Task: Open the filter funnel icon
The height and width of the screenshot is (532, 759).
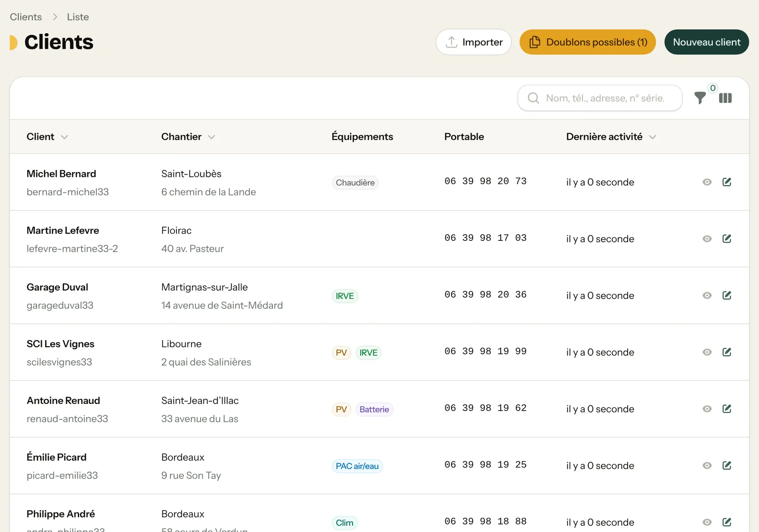Action: coord(700,98)
